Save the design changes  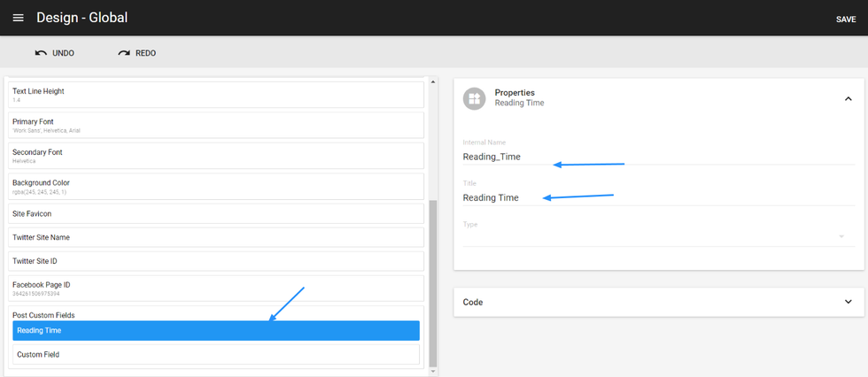tap(845, 19)
